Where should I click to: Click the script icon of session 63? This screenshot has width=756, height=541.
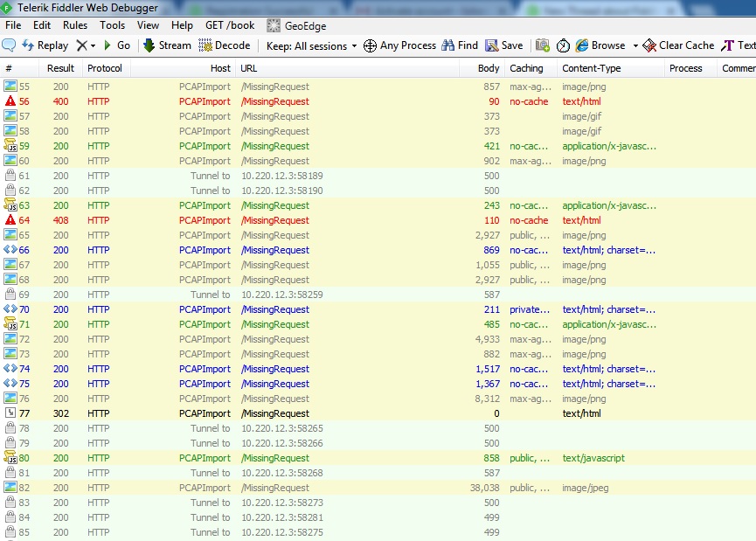(x=10, y=205)
